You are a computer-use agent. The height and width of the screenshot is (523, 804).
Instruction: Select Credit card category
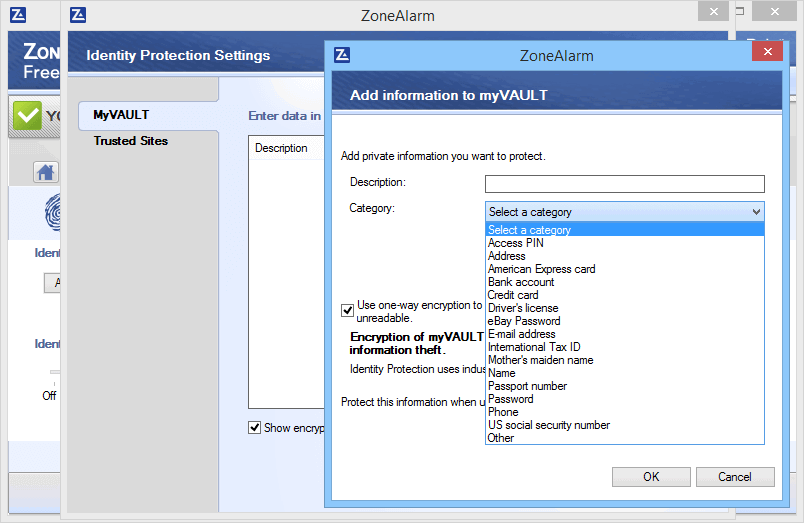pos(625,295)
